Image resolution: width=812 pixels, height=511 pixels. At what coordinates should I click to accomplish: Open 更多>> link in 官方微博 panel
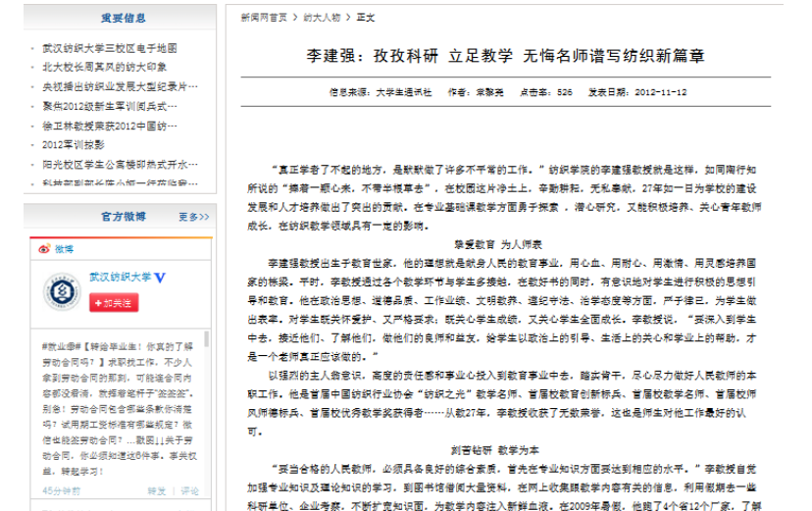point(194,216)
